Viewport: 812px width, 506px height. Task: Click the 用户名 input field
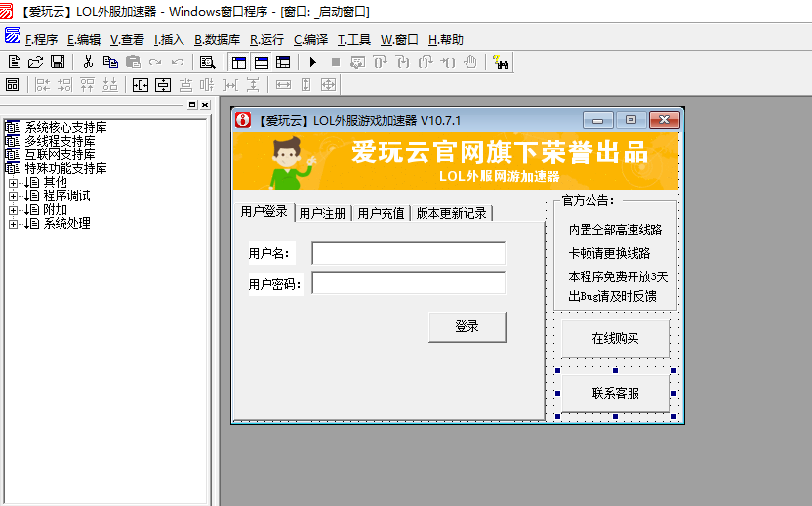pyautogui.click(x=409, y=254)
